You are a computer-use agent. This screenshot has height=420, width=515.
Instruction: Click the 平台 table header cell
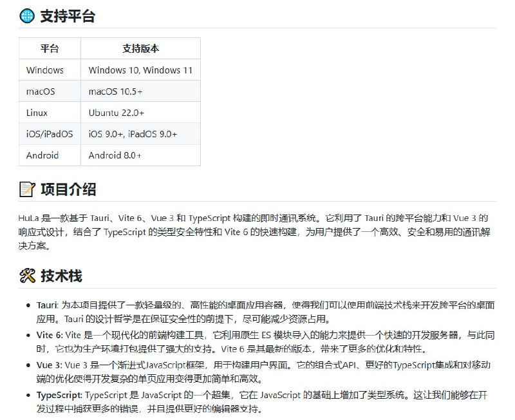pyautogui.click(x=50, y=48)
